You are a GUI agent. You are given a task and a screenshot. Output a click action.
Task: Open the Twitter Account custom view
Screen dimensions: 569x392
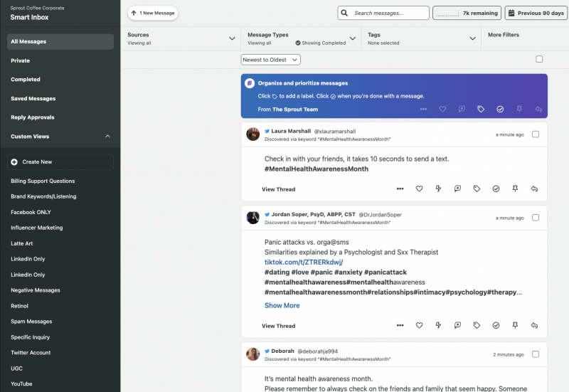pyautogui.click(x=31, y=352)
